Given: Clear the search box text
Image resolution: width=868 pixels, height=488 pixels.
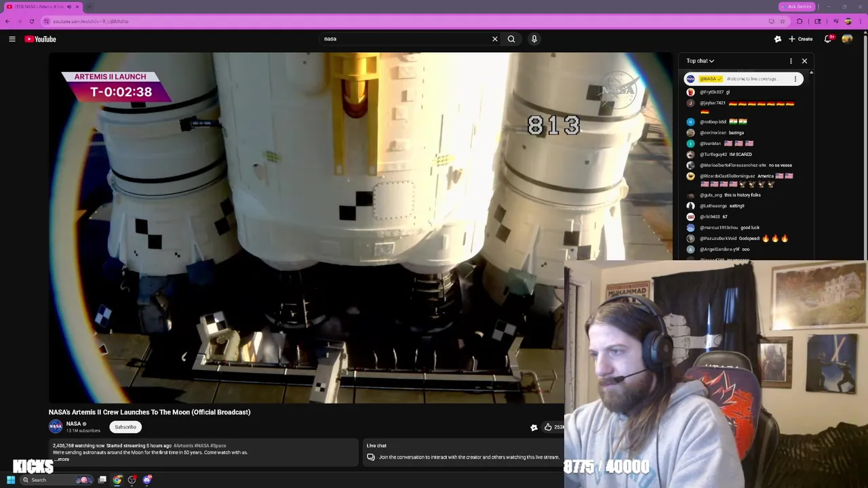Looking at the screenshot, I should pyautogui.click(x=495, y=39).
